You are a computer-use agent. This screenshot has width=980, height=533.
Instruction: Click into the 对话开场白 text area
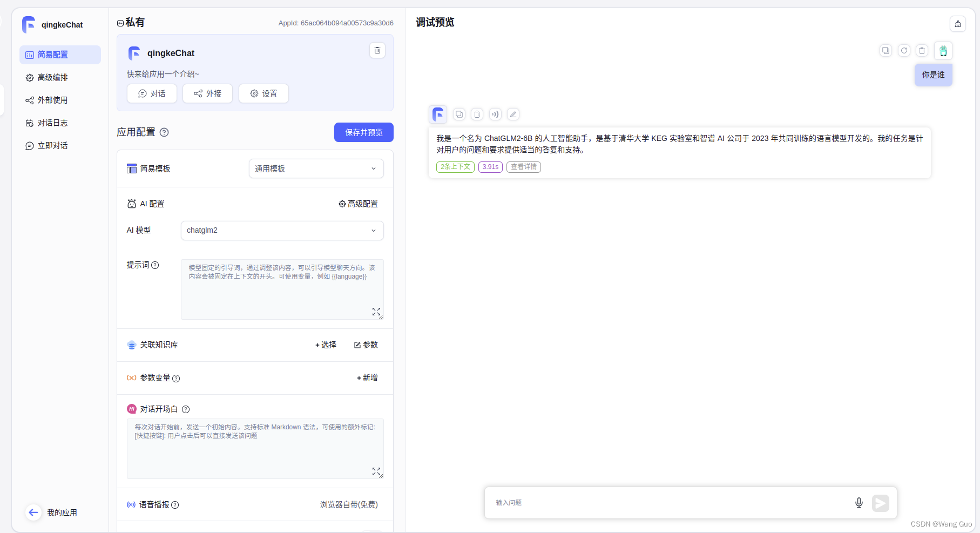pos(255,449)
